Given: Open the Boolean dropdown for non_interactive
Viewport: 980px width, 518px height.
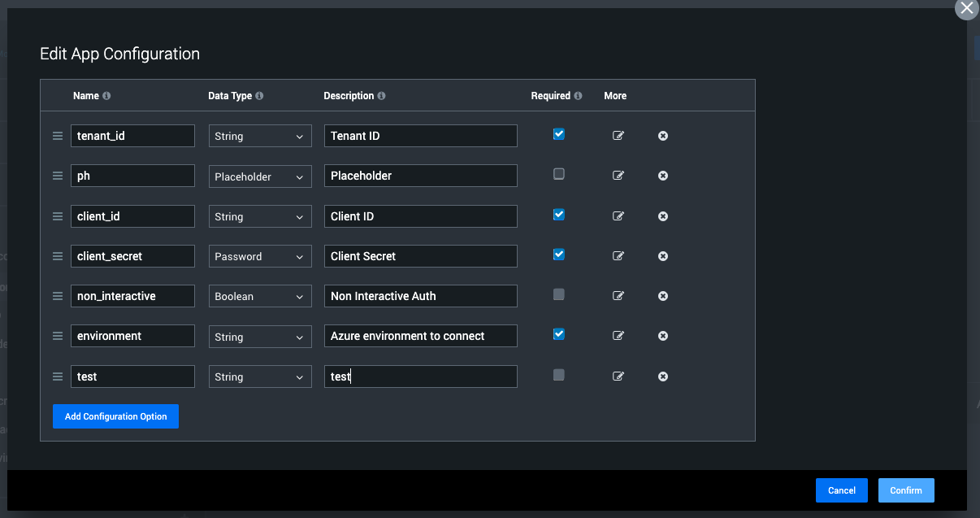Looking at the screenshot, I should pos(260,295).
